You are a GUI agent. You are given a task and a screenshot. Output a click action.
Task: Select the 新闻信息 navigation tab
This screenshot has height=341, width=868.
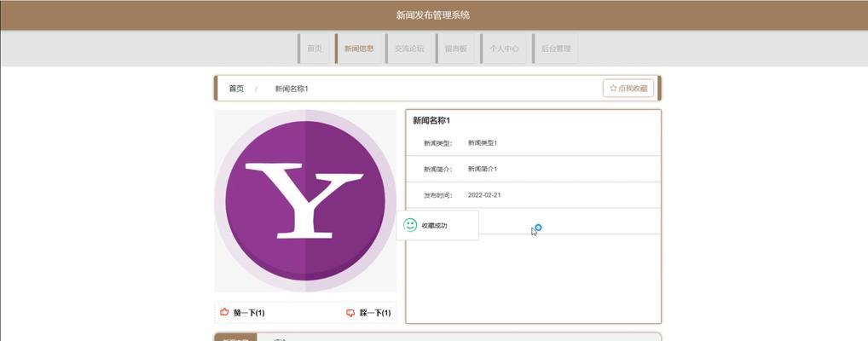[x=358, y=49]
